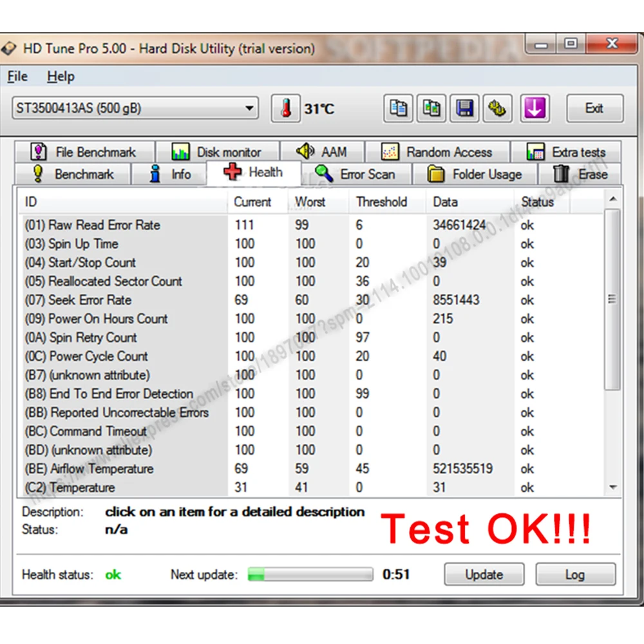
Task: Click the Exit button
Action: pyautogui.click(x=594, y=108)
